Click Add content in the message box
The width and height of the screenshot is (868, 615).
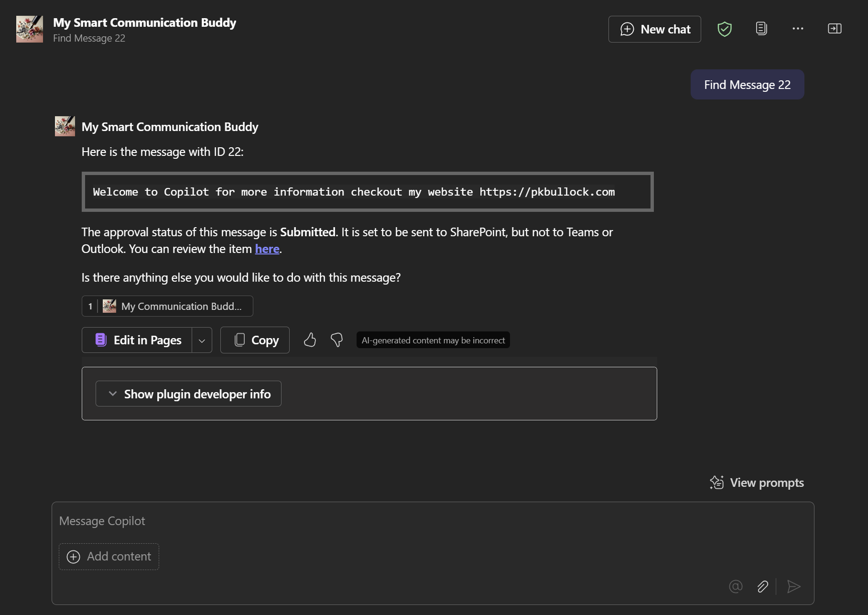[108, 556]
